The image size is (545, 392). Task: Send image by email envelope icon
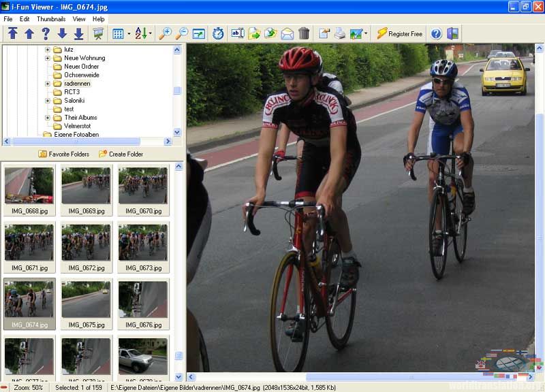287,33
